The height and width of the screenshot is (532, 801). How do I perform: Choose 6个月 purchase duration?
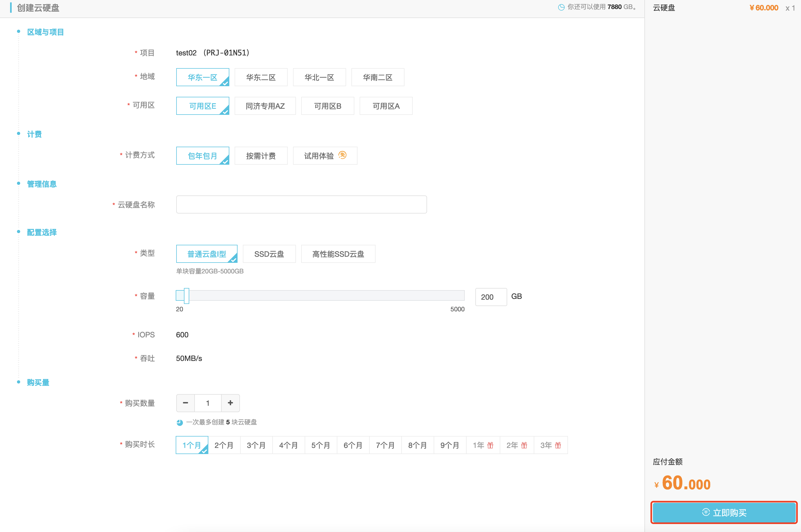tap(353, 445)
